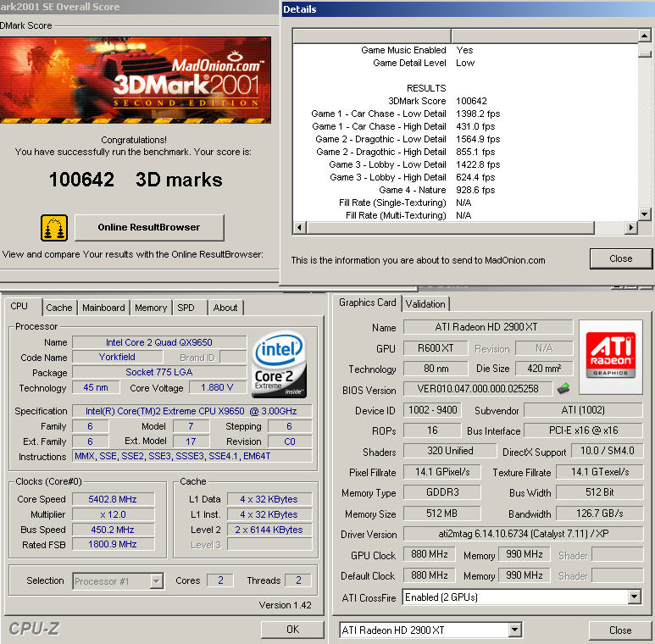This screenshot has height=644, width=655.
Task: Click the BIOS Version field
Action: (x=477, y=389)
